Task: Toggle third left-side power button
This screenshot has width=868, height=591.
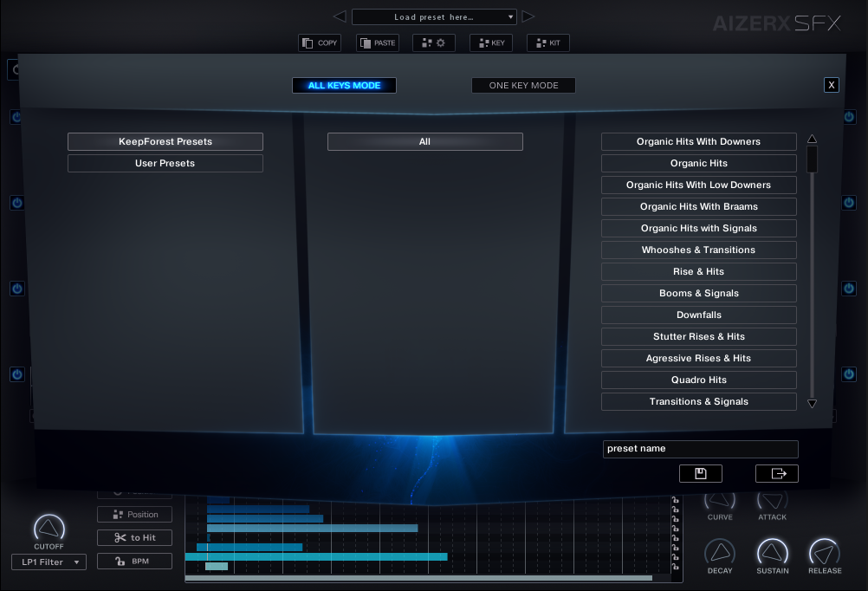Action: coord(17,289)
